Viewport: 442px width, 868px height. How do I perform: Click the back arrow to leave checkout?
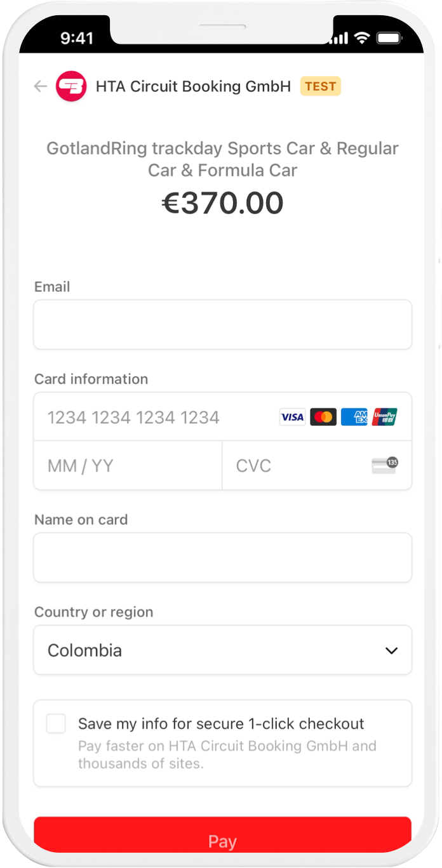(40, 86)
